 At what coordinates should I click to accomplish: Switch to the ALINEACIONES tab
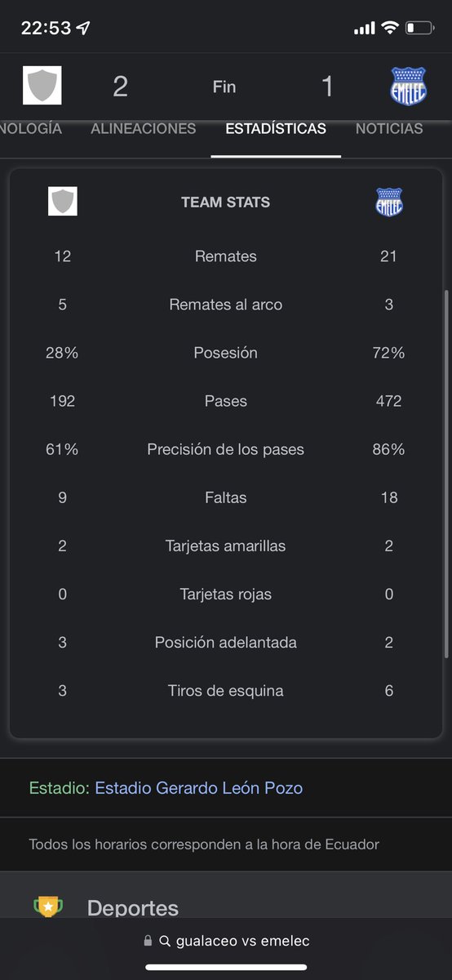click(x=144, y=129)
